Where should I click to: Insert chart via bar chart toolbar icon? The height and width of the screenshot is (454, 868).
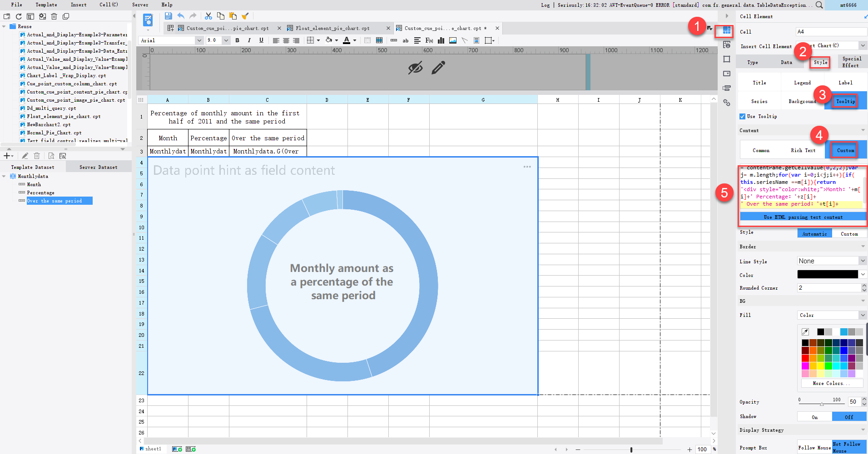pos(441,40)
